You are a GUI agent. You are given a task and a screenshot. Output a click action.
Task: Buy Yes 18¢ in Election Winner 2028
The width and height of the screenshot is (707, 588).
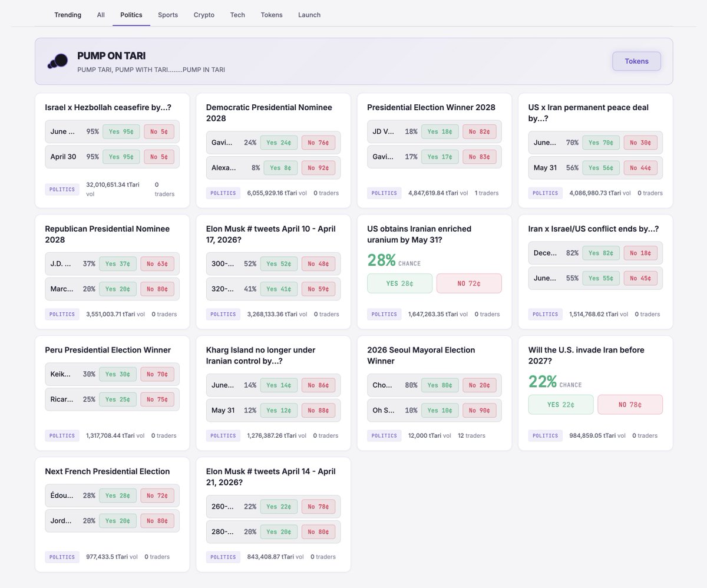(440, 132)
